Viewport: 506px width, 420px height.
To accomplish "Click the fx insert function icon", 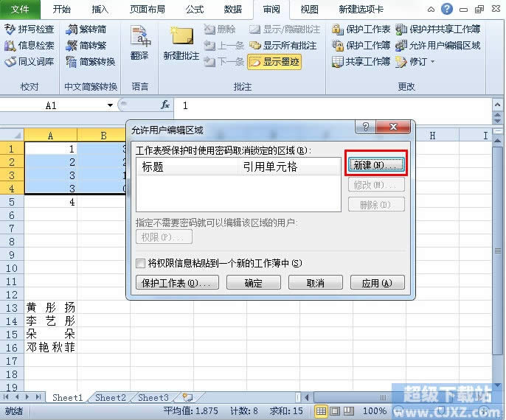I will [165, 105].
